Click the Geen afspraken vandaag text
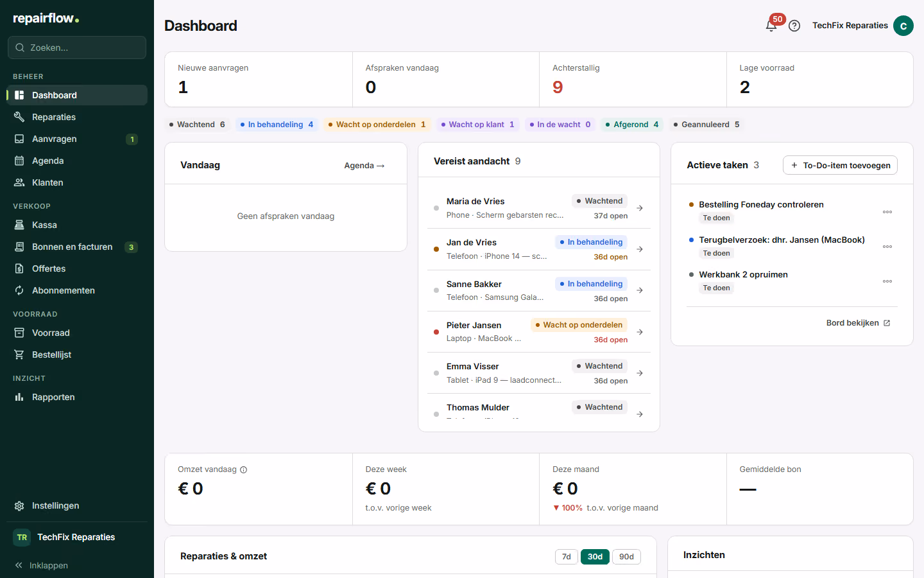924x578 pixels. (286, 216)
